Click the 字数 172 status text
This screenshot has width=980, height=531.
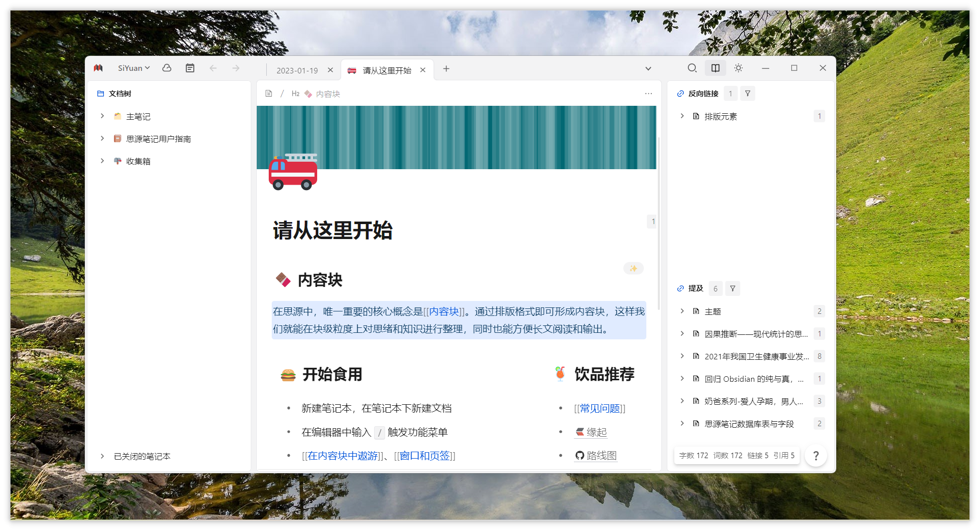(694, 456)
